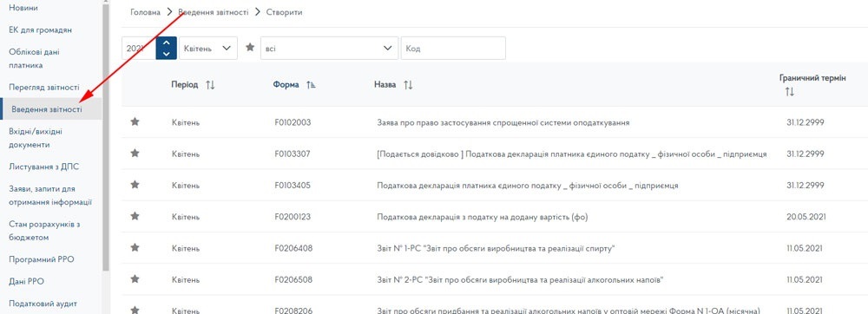Go to Головна breadcrumb link
Image resolution: width=868 pixels, height=314 pixels.
146,12
